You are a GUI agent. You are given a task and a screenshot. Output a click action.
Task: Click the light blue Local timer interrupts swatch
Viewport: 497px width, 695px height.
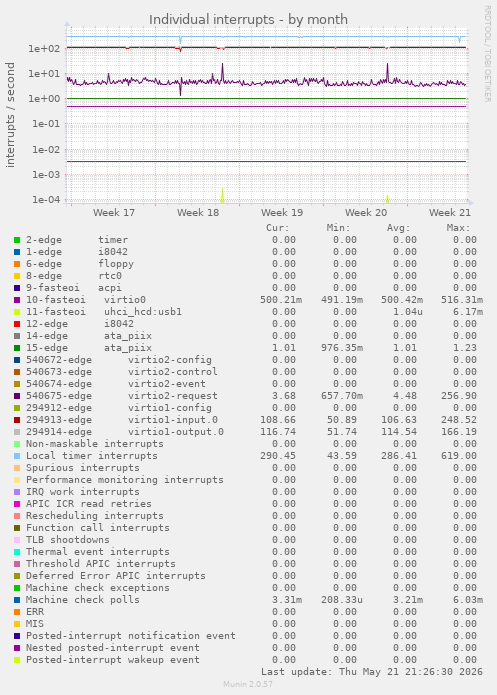click(x=17, y=456)
